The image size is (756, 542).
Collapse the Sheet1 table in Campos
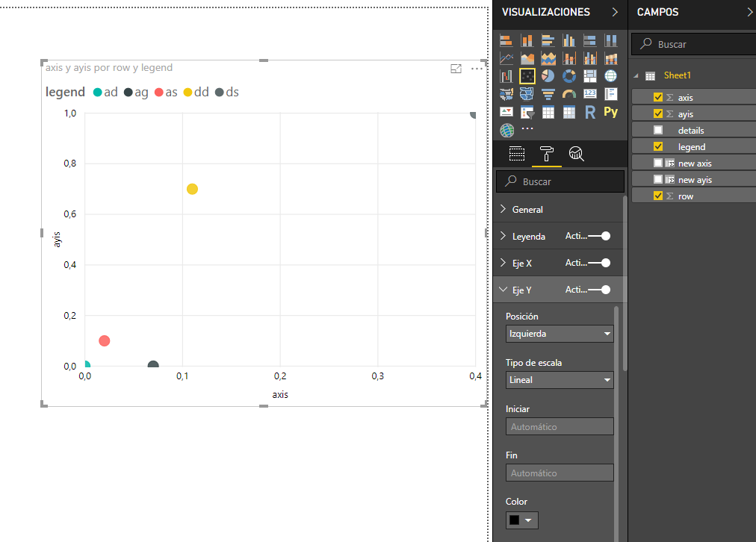coord(636,75)
